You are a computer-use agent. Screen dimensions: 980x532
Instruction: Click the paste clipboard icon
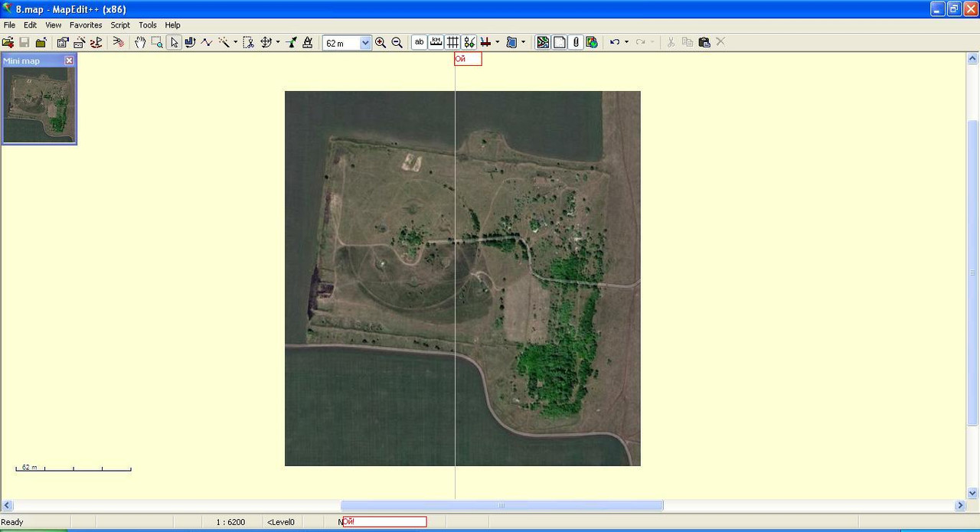point(704,43)
